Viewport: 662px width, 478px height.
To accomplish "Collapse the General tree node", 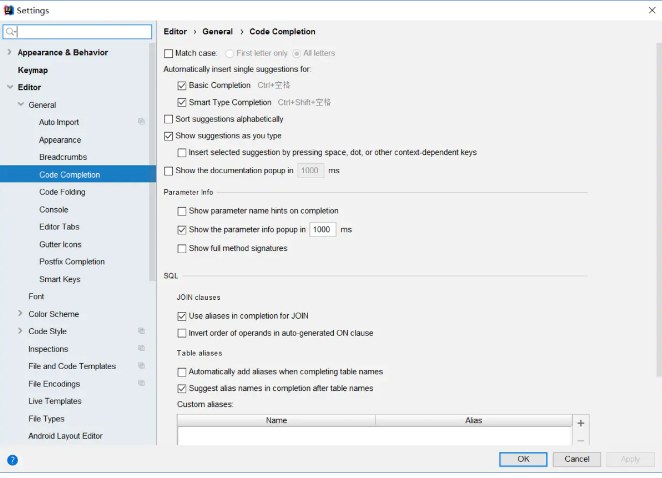I will (x=21, y=104).
